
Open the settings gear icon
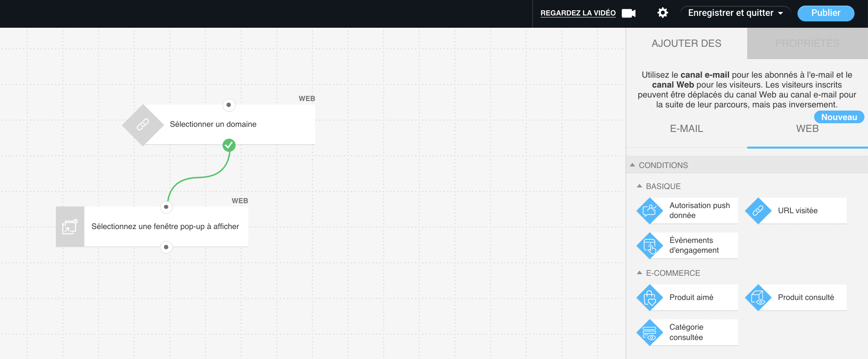pyautogui.click(x=662, y=13)
